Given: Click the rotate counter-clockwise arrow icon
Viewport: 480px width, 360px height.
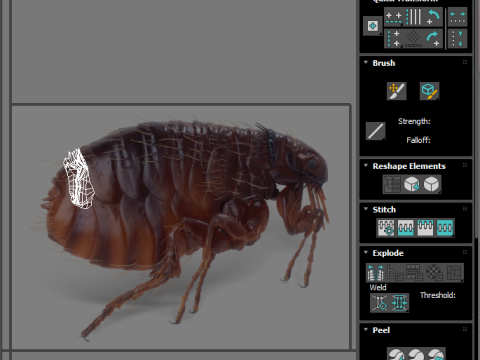Looking at the screenshot, I should [433, 17].
